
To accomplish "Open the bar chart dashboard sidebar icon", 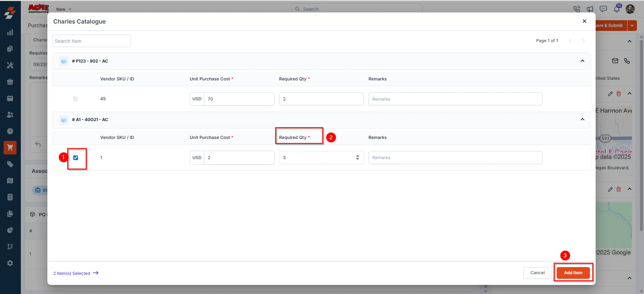I will [10, 32].
